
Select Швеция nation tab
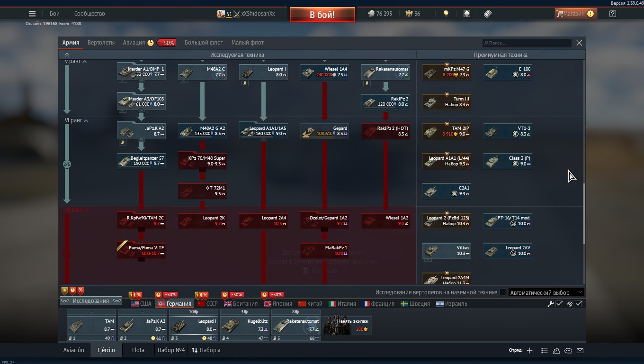tap(415, 304)
